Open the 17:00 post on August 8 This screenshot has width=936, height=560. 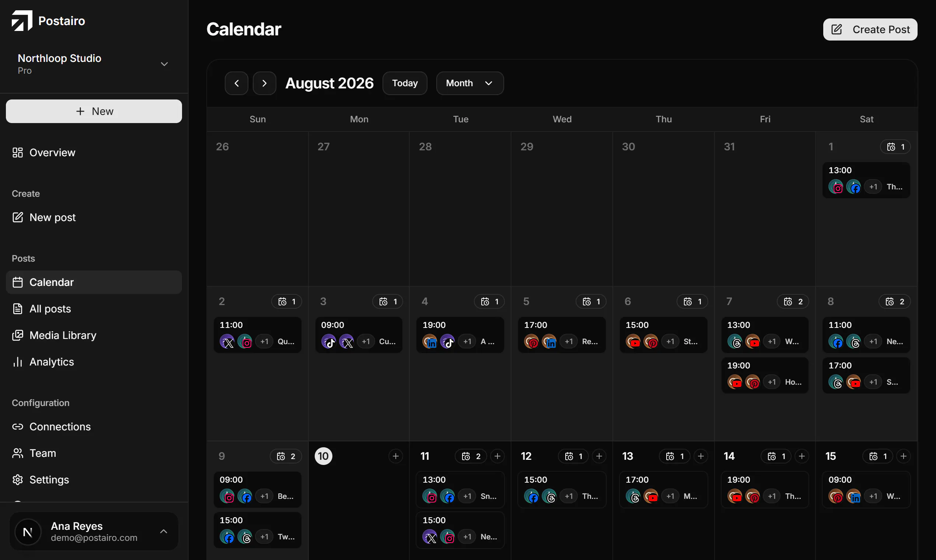coord(866,375)
